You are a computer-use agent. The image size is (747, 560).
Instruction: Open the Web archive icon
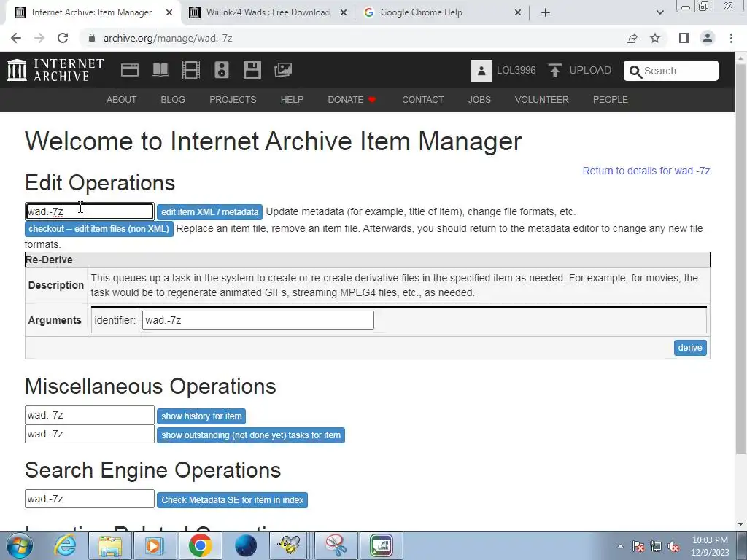[x=130, y=70]
